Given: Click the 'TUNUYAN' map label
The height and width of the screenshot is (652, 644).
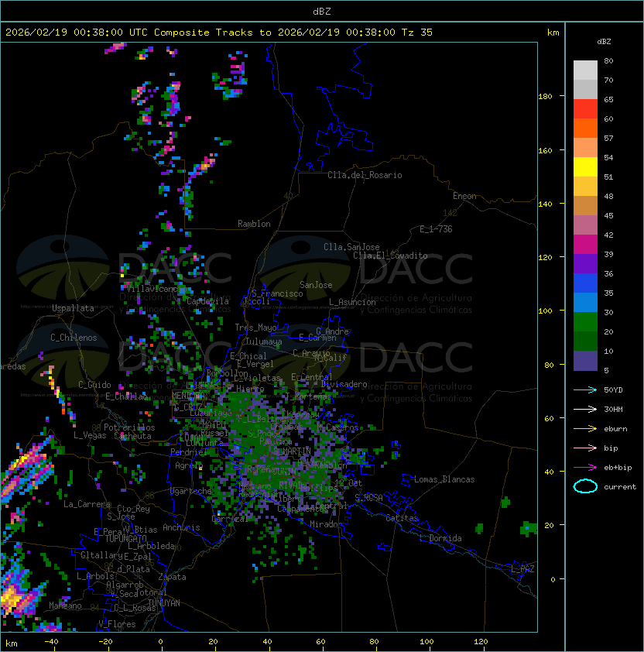Looking at the screenshot, I should [x=164, y=603].
